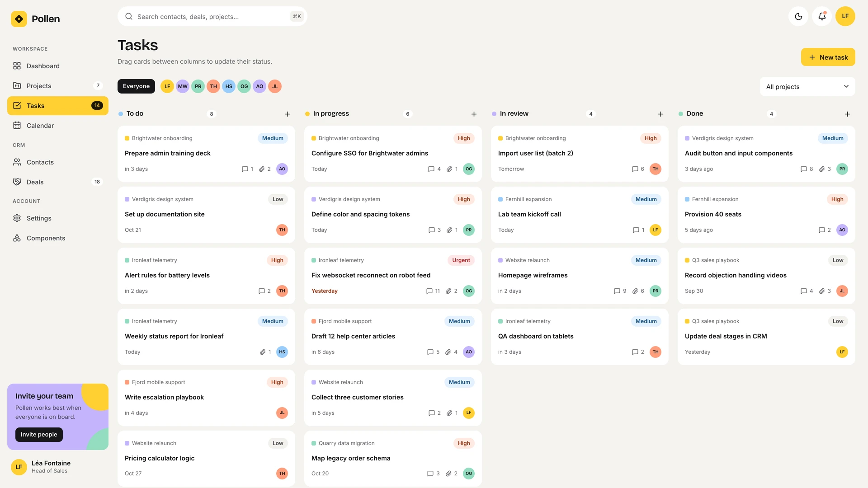Click the LF assignee avatar on Lab team kickoff call
Viewport: 868px width, 488px height.
click(x=656, y=230)
